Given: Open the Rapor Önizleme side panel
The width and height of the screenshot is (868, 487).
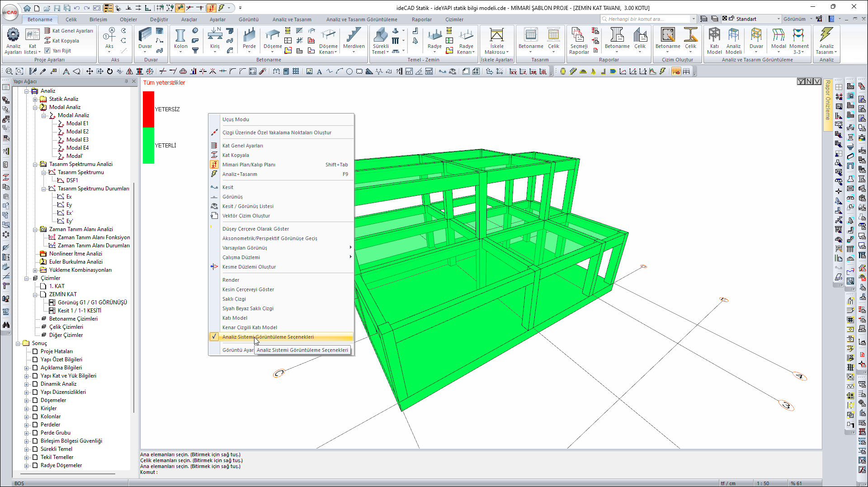Looking at the screenshot, I should [x=827, y=100].
